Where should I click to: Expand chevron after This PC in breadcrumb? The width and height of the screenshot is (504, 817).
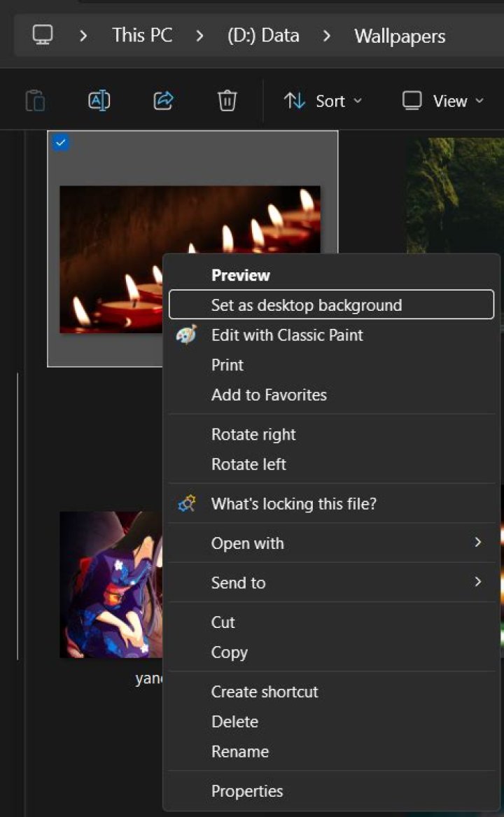click(199, 36)
